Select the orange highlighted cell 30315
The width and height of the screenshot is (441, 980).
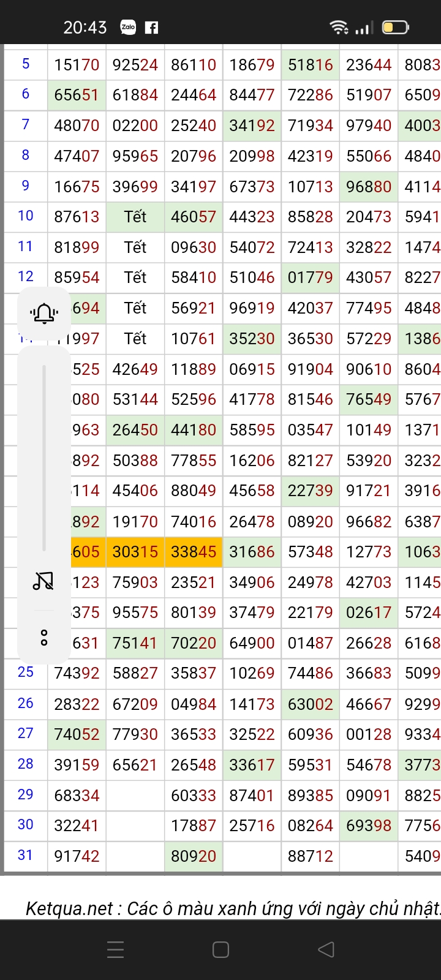(135, 552)
